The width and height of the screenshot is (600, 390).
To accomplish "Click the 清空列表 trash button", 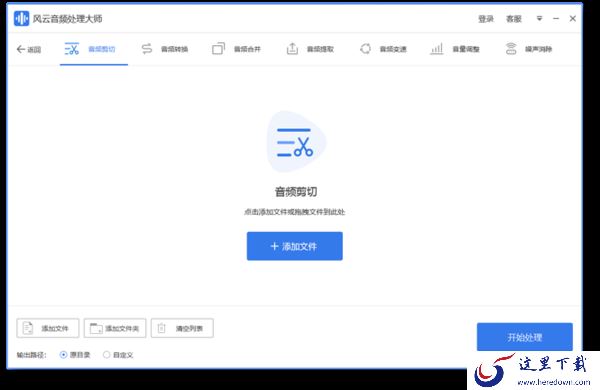I will (182, 328).
